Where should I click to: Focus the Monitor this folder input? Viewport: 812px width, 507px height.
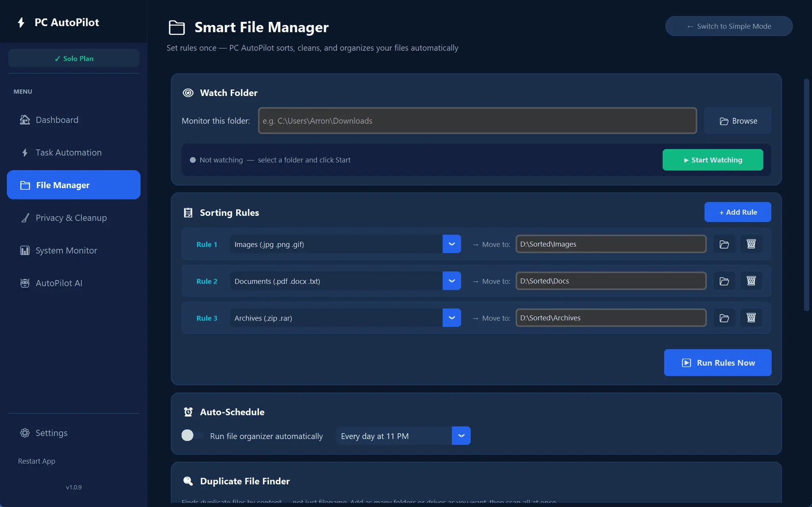point(477,121)
